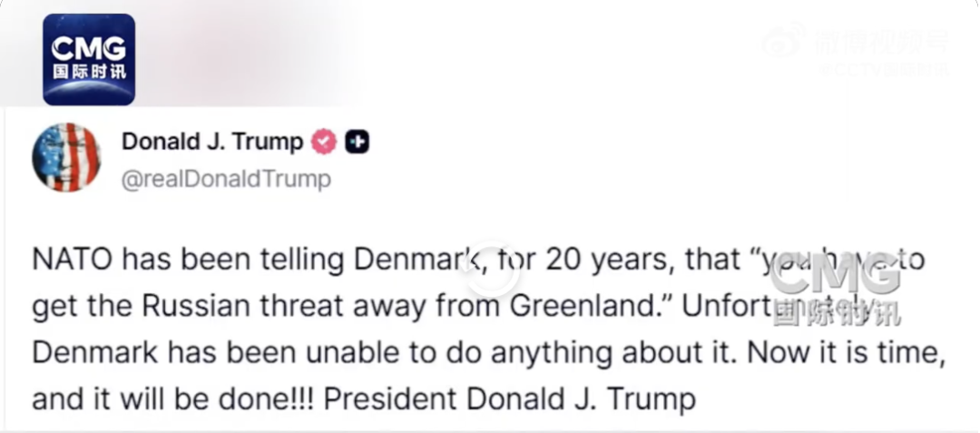Open the flag-painted profile avatar
This screenshot has width=980, height=433.
point(67,157)
